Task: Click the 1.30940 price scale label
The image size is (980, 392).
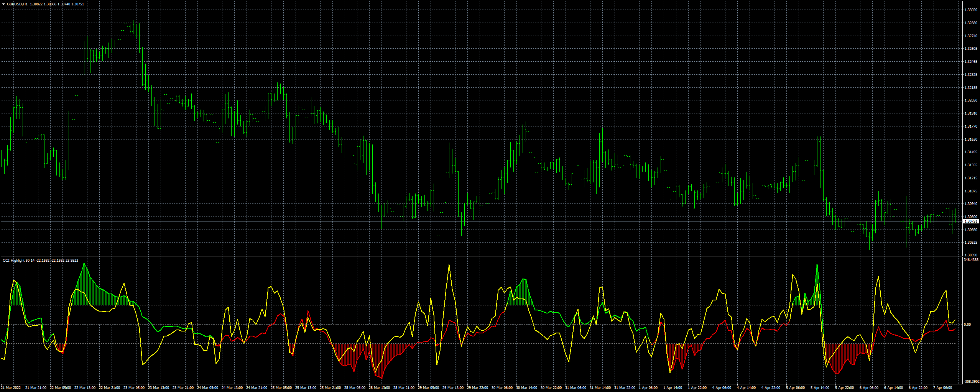Action: pos(971,204)
